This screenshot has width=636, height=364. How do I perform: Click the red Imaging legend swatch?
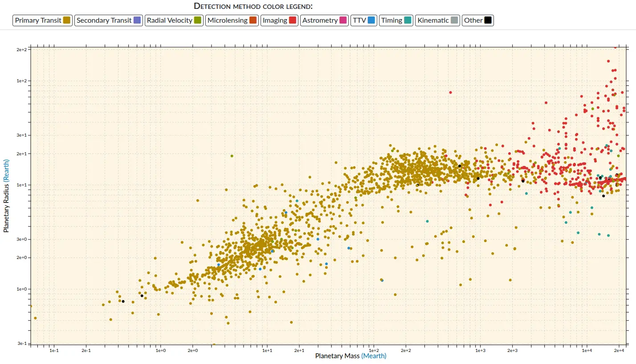pos(293,20)
